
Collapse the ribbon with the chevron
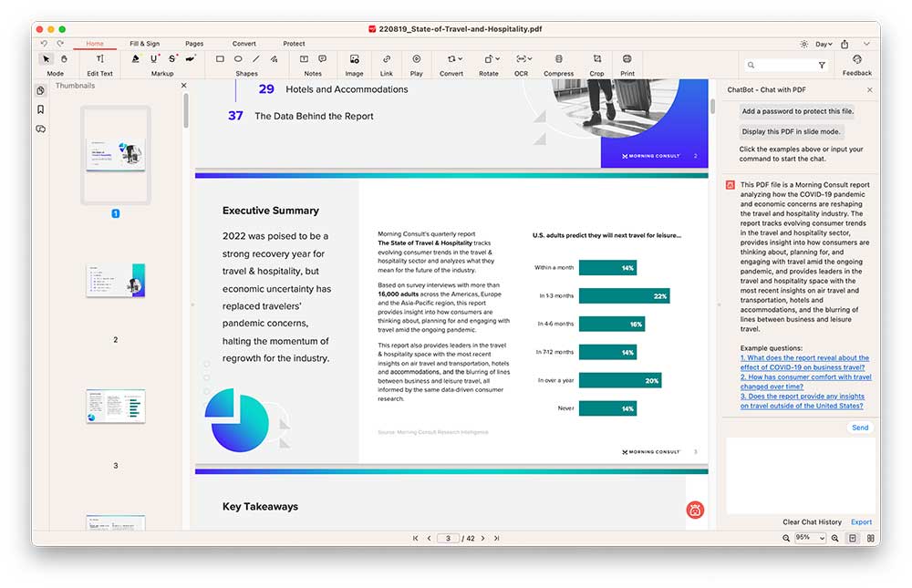pyautogui.click(x=866, y=44)
